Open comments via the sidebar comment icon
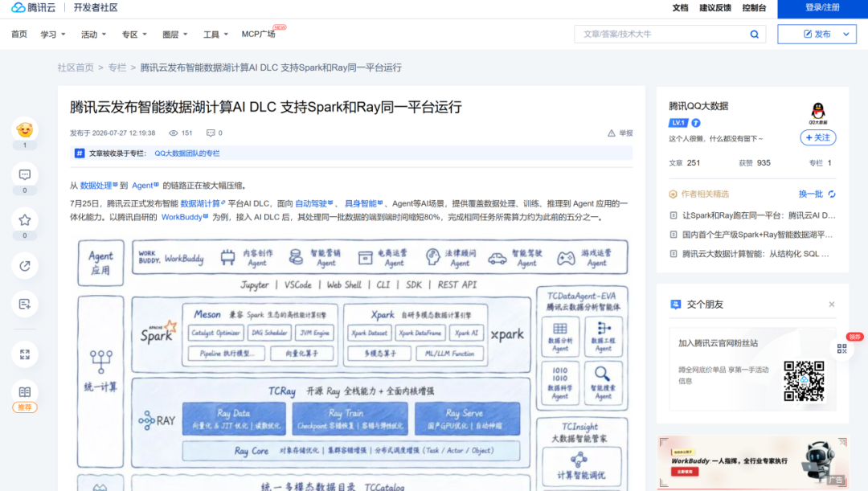Viewport: 868px width, 491px height. pyautogui.click(x=25, y=175)
